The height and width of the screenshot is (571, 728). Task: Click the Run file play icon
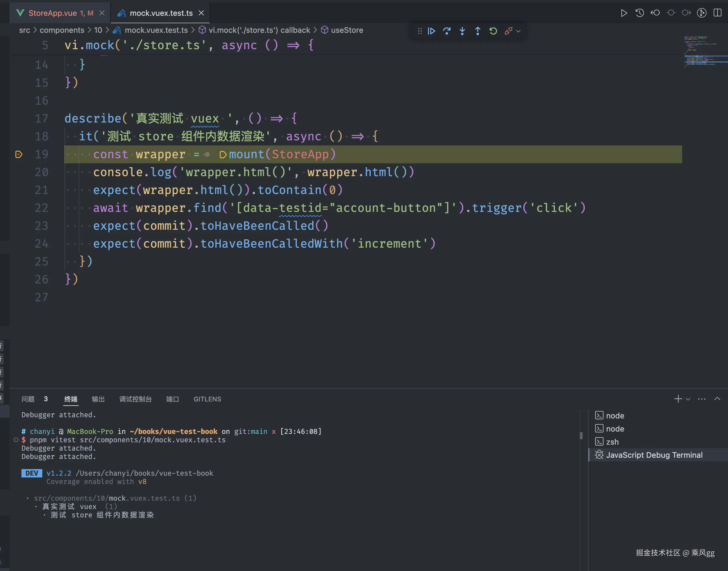624,13
